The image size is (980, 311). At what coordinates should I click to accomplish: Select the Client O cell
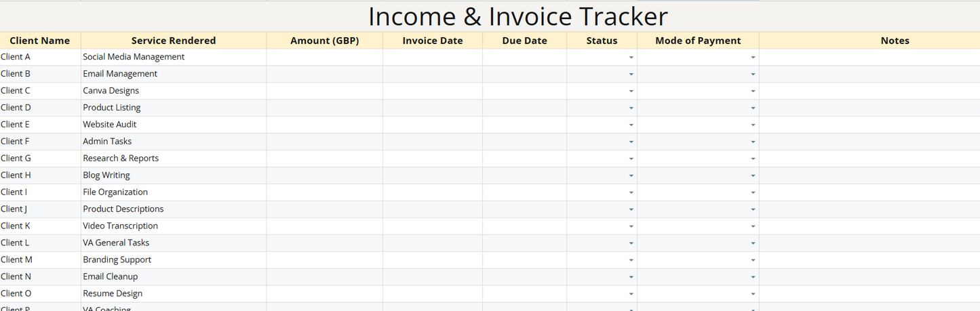pos(40,294)
